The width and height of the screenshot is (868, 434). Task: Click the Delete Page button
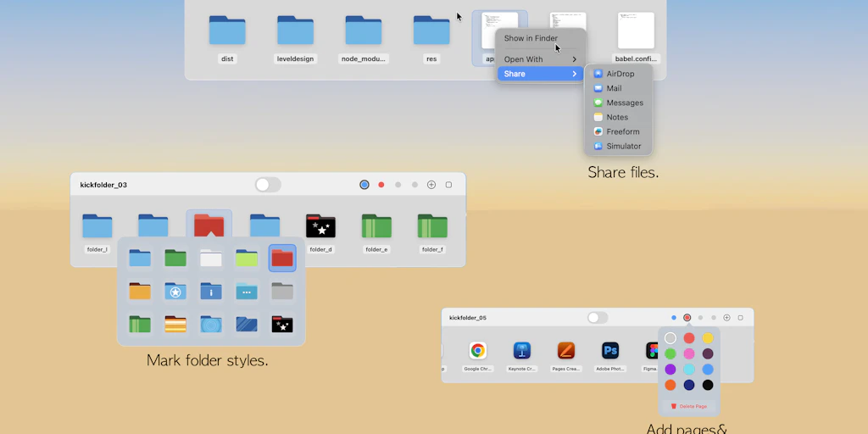point(689,406)
